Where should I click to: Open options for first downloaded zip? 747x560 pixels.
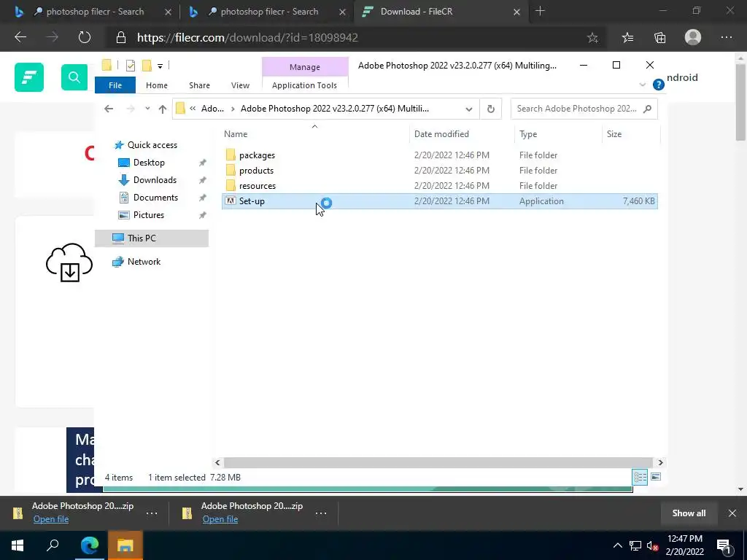pyautogui.click(x=152, y=513)
